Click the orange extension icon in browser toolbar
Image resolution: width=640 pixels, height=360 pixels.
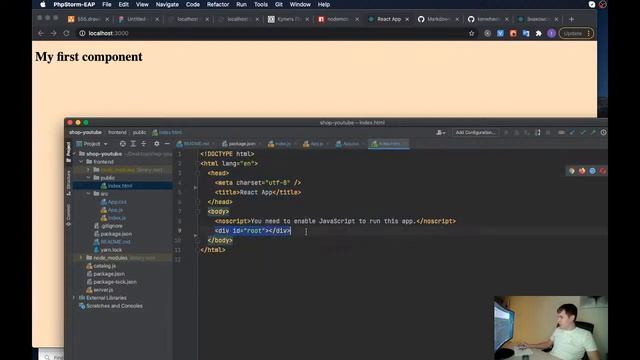pos(513,33)
